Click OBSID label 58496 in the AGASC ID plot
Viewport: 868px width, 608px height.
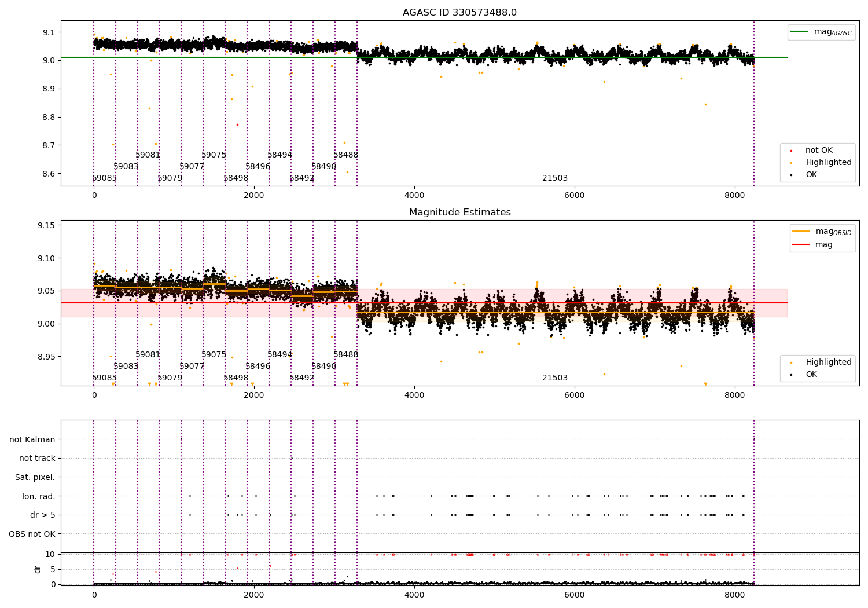tap(258, 166)
